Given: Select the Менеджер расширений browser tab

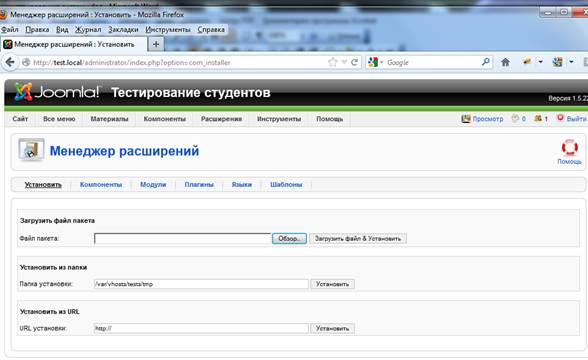Looking at the screenshot, I should (74, 44).
